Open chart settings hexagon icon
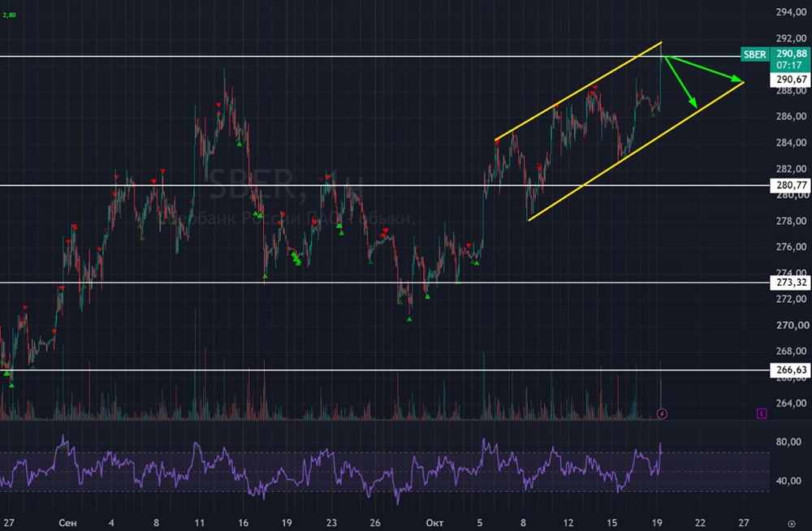Viewport: 812px width, 531px height. click(x=791, y=523)
